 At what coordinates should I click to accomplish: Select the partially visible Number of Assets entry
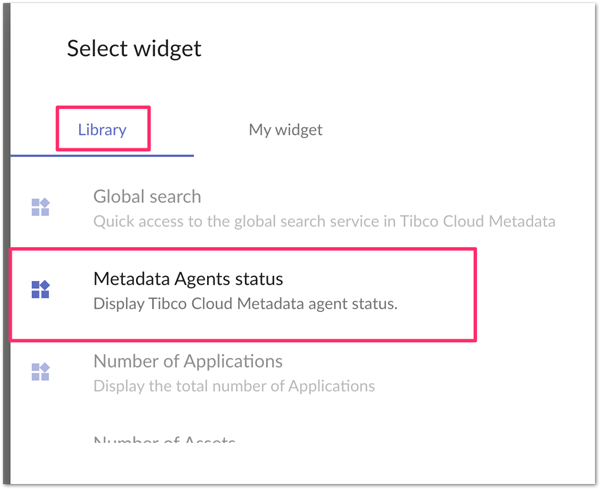164,440
